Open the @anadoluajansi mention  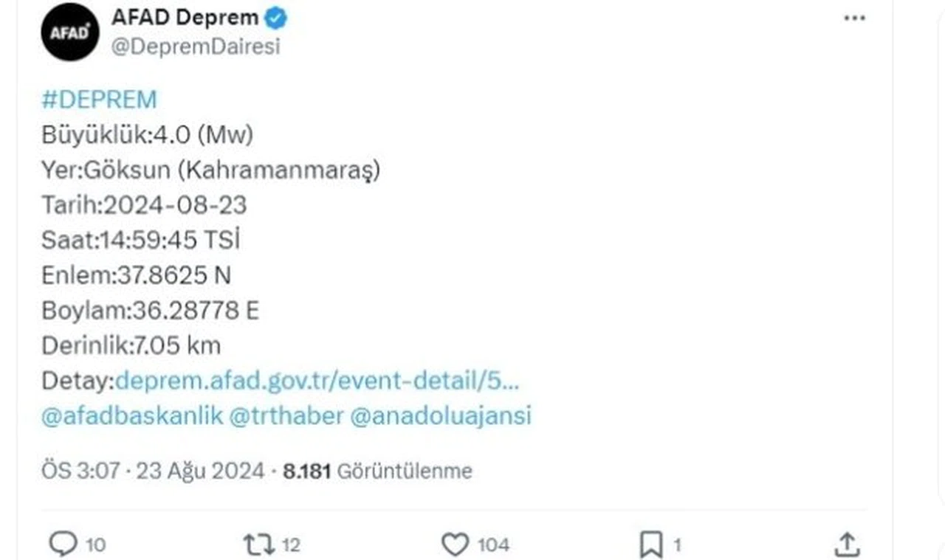(440, 415)
